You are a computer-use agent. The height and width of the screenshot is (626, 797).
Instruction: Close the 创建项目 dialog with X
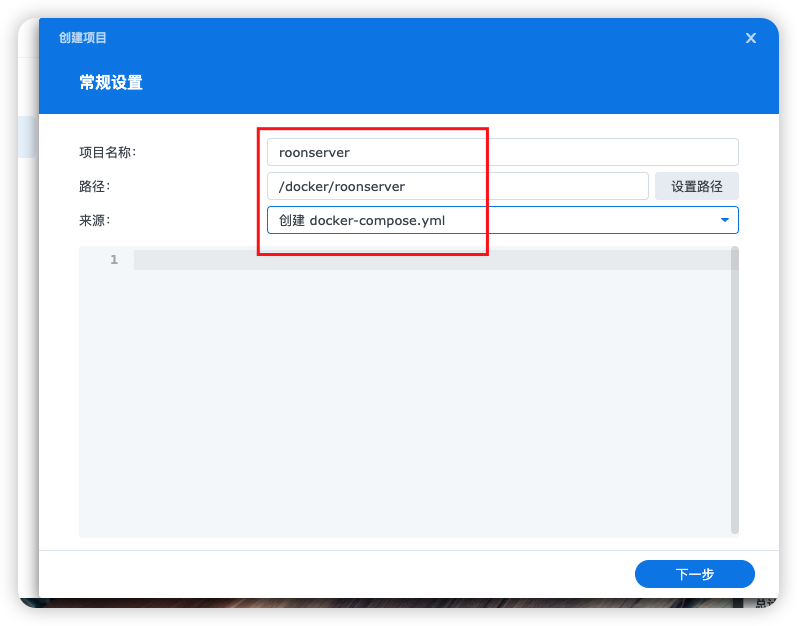click(x=751, y=38)
